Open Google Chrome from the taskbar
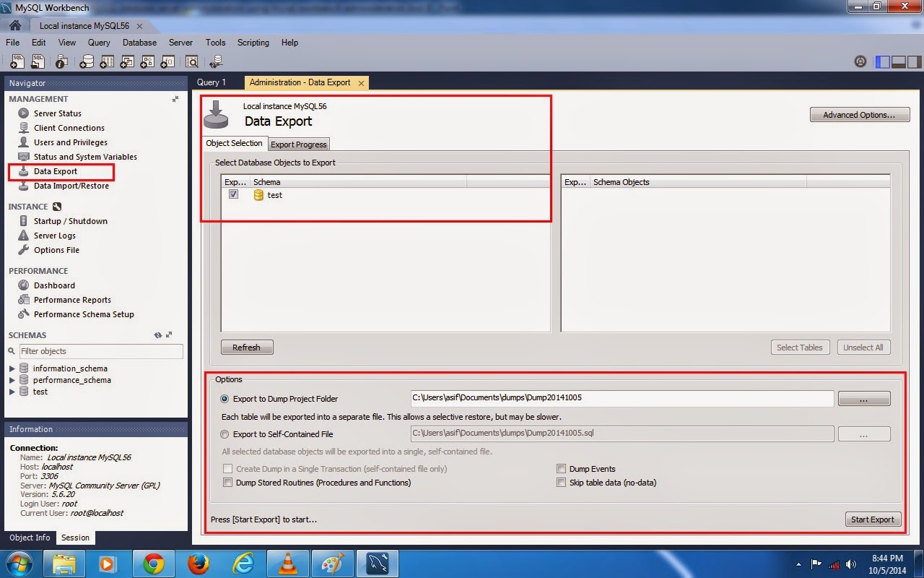The width and height of the screenshot is (924, 578). click(x=153, y=564)
